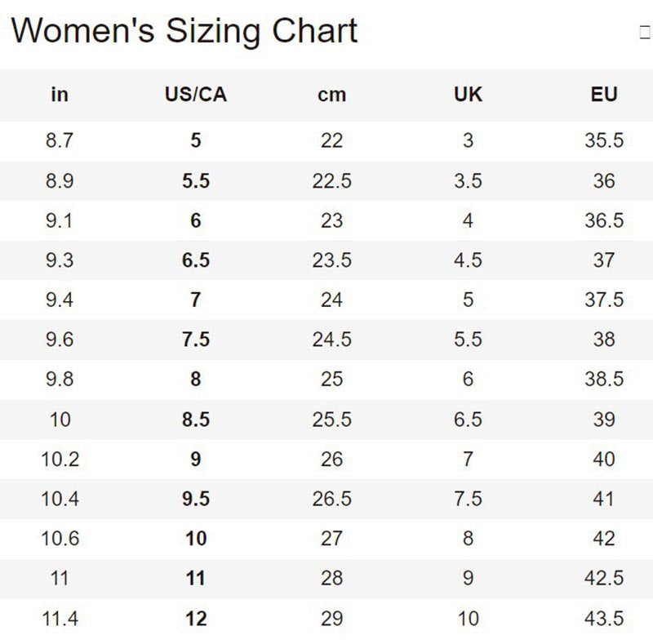Click the 10.6 inch cell
The width and height of the screenshot is (653, 644).
(60, 539)
